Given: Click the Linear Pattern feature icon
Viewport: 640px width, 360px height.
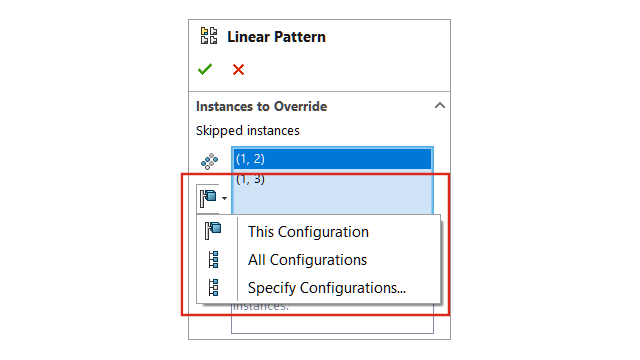Looking at the screenshot, I should point(209,36).
